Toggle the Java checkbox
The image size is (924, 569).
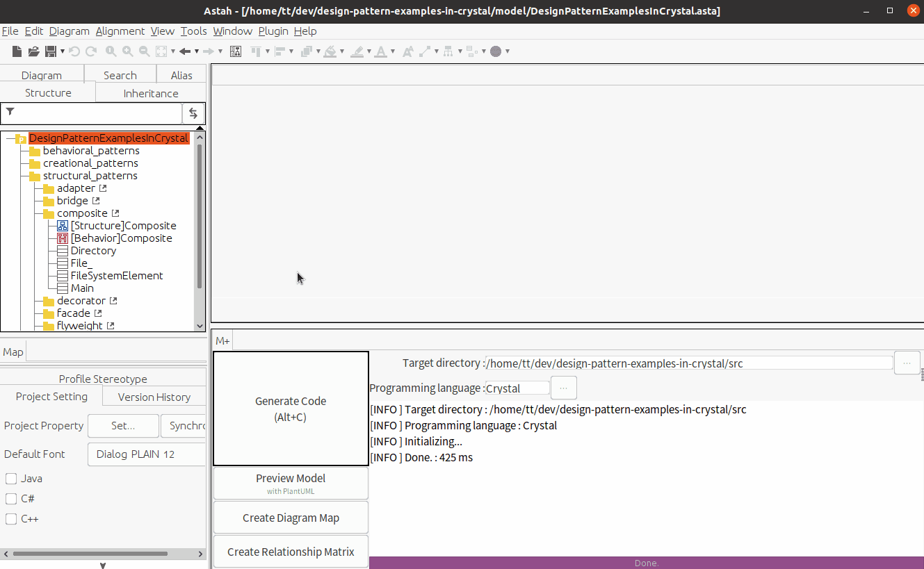click(11, 479)
